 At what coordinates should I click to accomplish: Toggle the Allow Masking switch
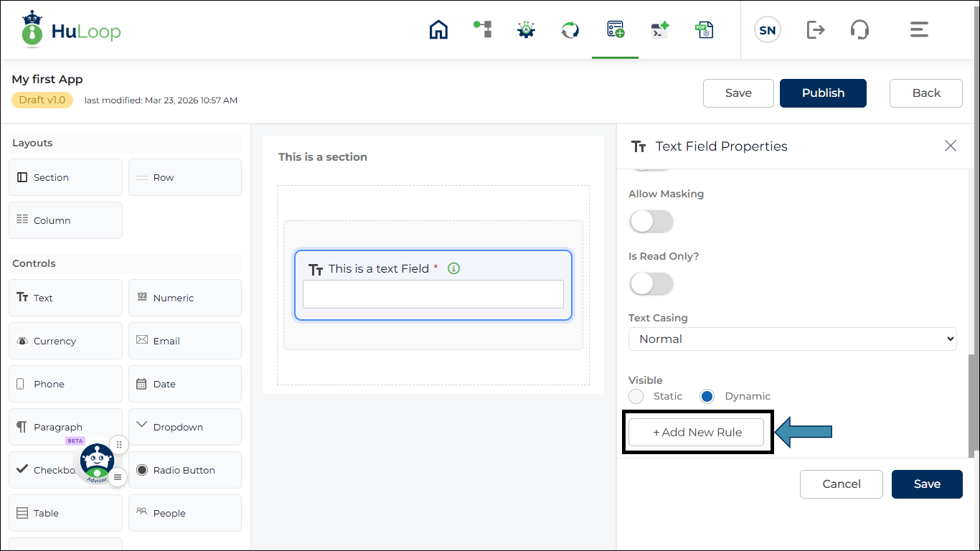tap(651, 222)
